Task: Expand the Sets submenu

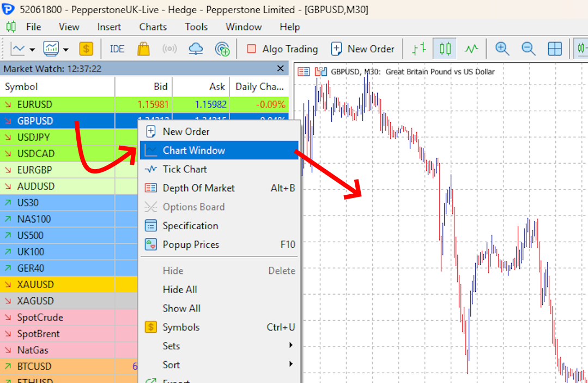Action: [x=220, y=346]
